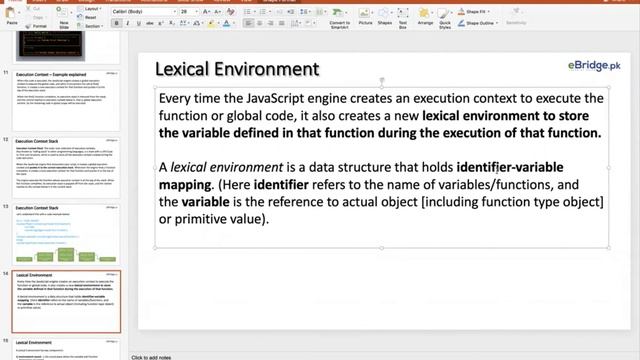Open Quick Styles gallery
The image size is (640, 360).
[444, 18]
